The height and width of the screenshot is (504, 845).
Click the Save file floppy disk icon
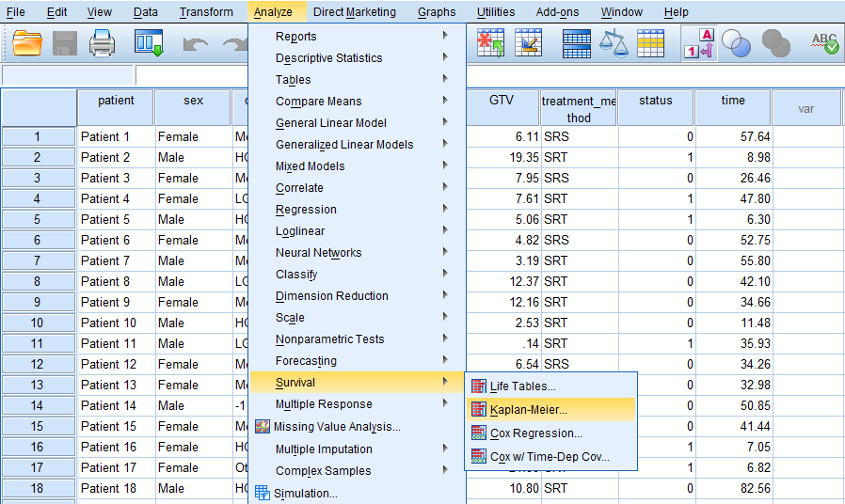pos(65,43)
